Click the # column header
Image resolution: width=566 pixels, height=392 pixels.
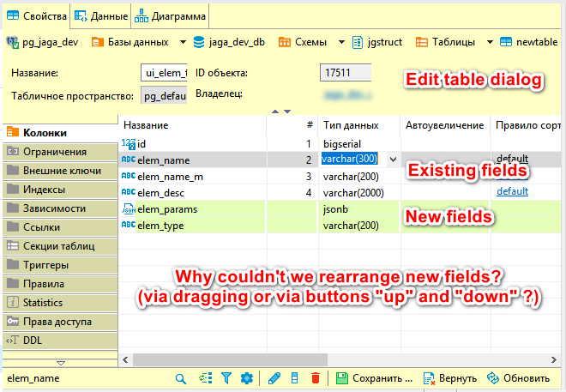click(292, 125)
